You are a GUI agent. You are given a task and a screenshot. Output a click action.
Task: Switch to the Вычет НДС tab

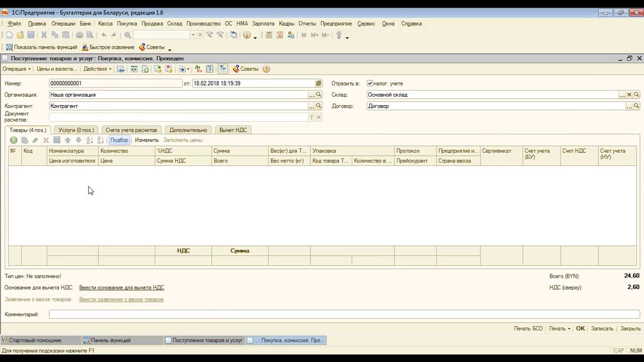point(233,130)
